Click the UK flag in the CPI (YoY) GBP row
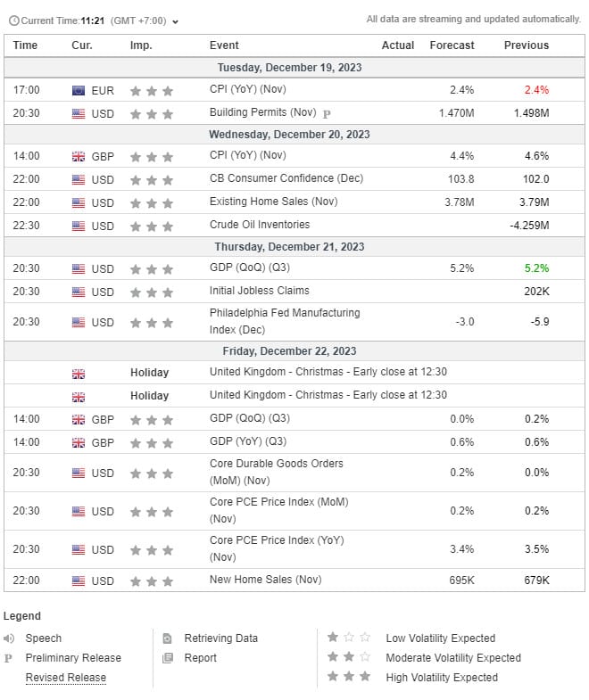Viewport: 589px width, 700px height. tap(79, 156)
